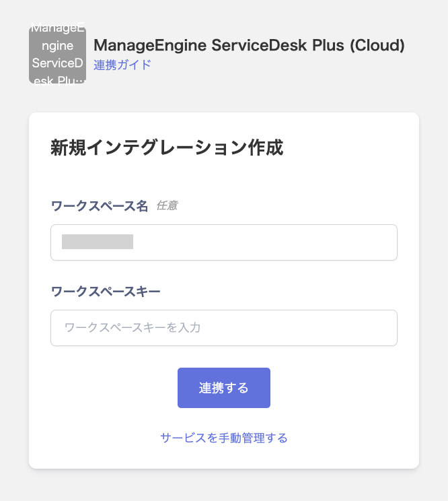Click the ワークスペースキー input field

[x=224, y=328]
